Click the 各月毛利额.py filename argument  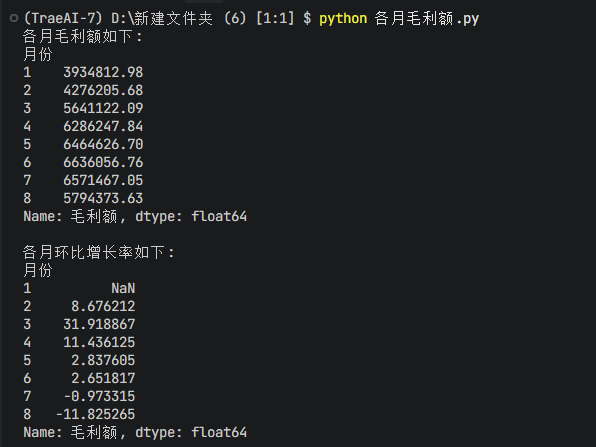pos(426,18)
